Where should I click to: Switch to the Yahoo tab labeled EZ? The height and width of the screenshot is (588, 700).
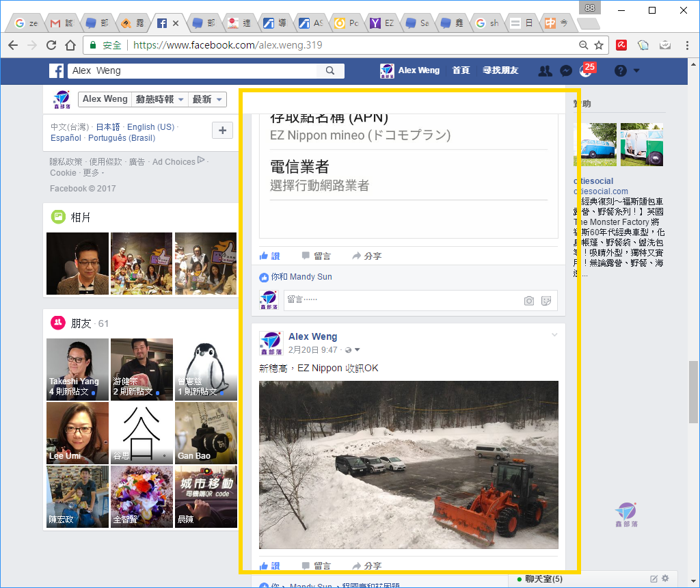(x=381, y=23)
